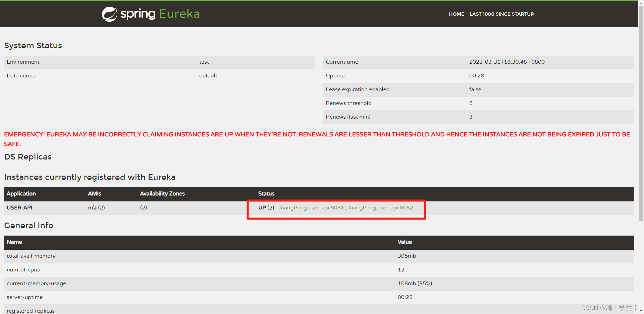Select the Environment value 'test'
This screenshot has height=314, width=644.
coord(204,62)
